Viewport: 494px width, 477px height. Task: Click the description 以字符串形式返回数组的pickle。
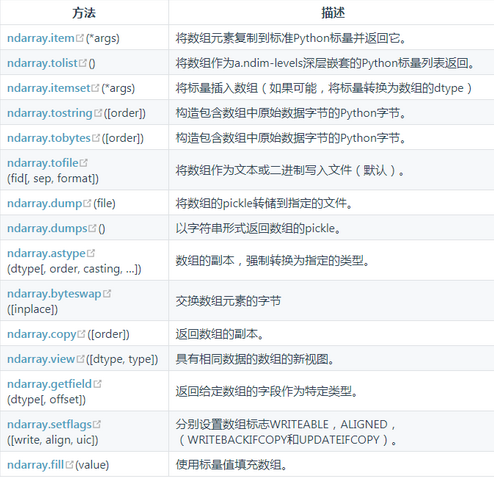coord(258,228)
